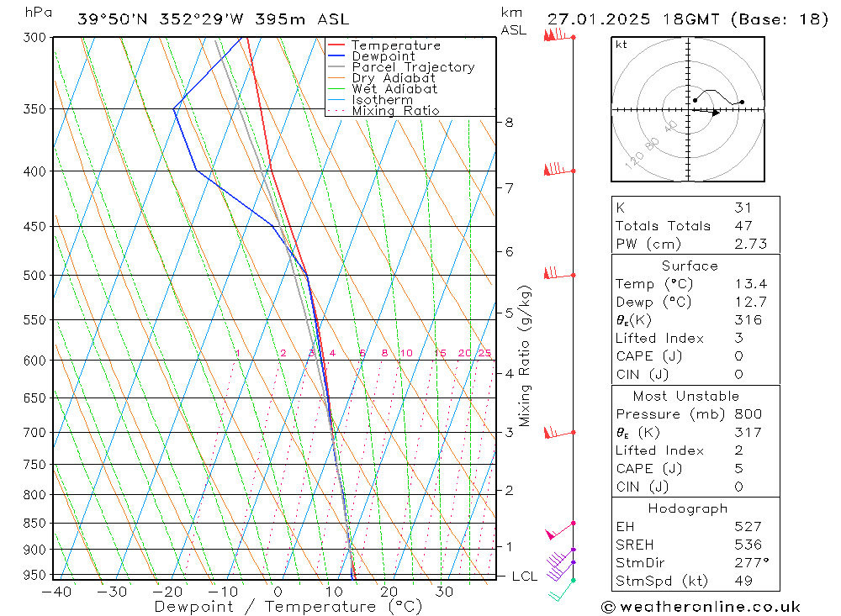Click the Pressure (mb) value 800
The width and height of the screenshot is (841, 616).
coord(748,413)
